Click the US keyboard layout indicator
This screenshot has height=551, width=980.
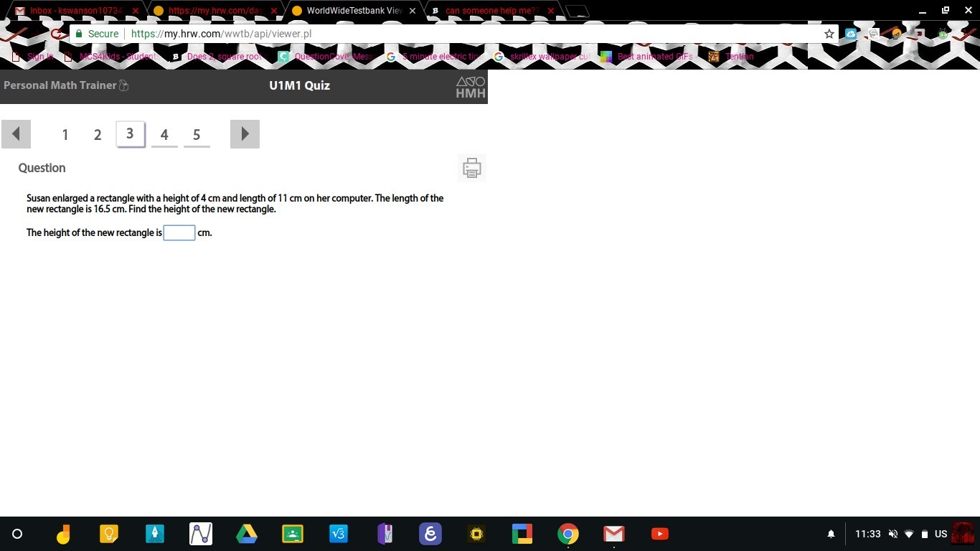click(x=941, y=534)
